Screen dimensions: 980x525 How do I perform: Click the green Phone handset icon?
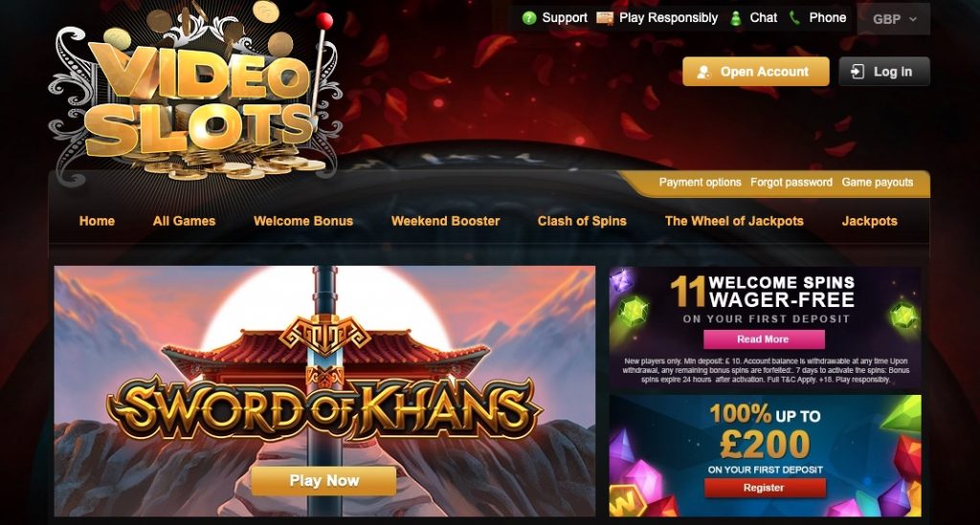794,18
